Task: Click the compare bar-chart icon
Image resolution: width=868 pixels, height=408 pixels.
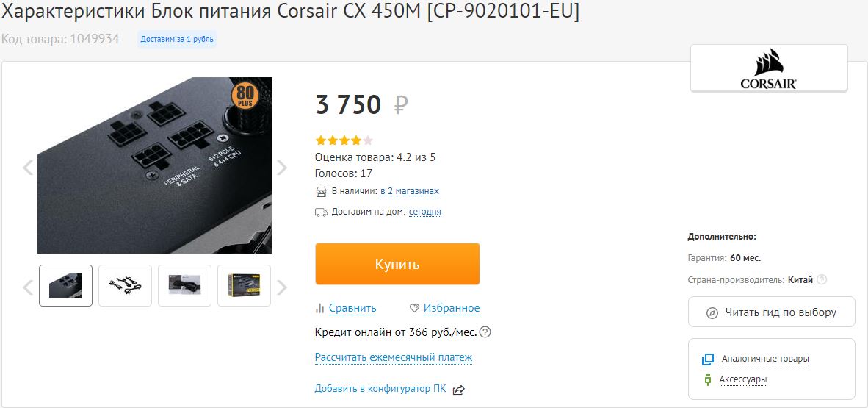Action: tap(319, 308)
